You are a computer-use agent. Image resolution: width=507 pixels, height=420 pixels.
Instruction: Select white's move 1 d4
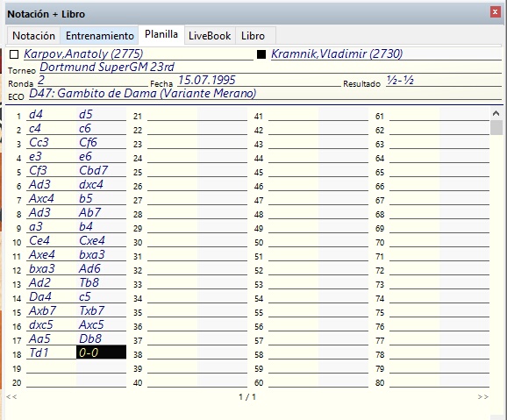(36, 115)
